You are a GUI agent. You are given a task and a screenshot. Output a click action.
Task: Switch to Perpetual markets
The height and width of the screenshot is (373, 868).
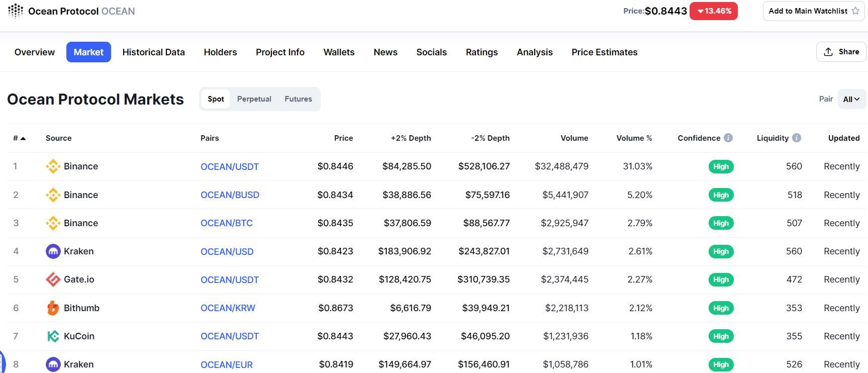point(254,99)
